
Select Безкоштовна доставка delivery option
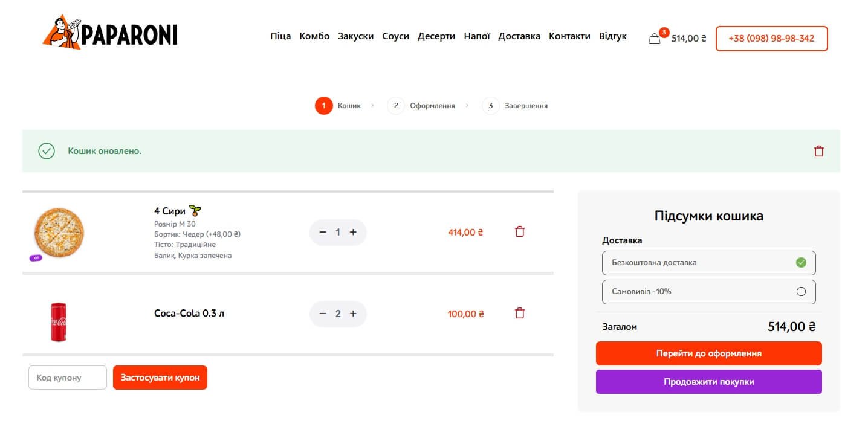[708, 263]
